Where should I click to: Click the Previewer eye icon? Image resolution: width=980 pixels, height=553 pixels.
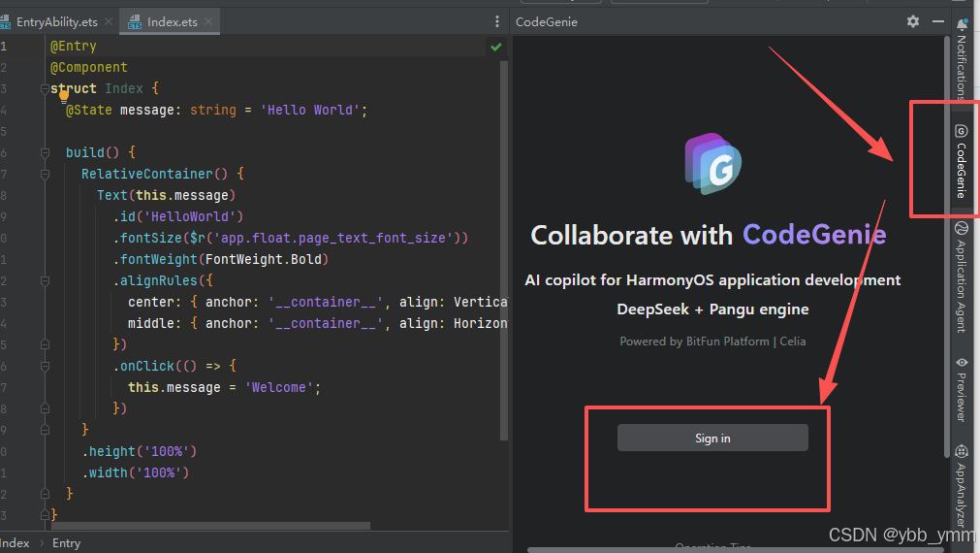pos(962,362)
